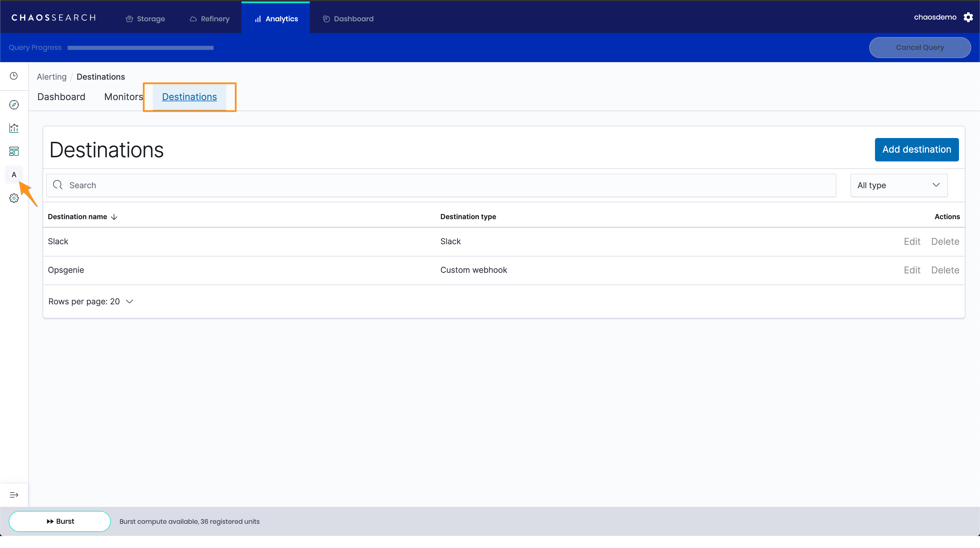
Task: Open Discover compass icon in sidebar
Action: [14, 105]
